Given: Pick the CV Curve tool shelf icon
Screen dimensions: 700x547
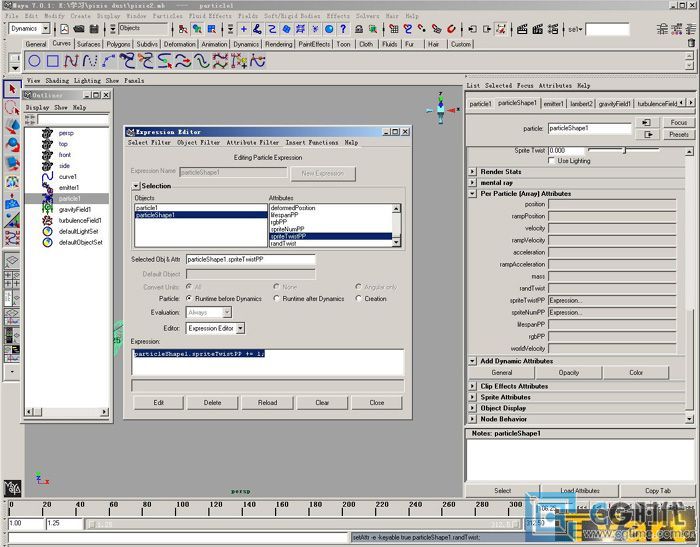Looking at the screenshot, I should click(x=71, y=61).
